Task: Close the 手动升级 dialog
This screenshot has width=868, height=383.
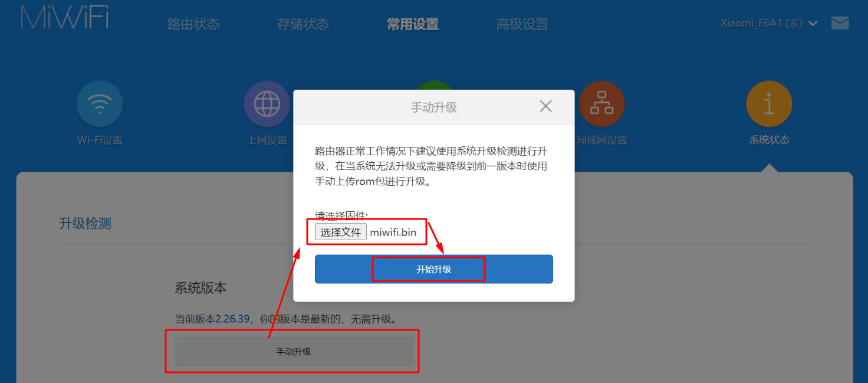Action: (546, 106)
